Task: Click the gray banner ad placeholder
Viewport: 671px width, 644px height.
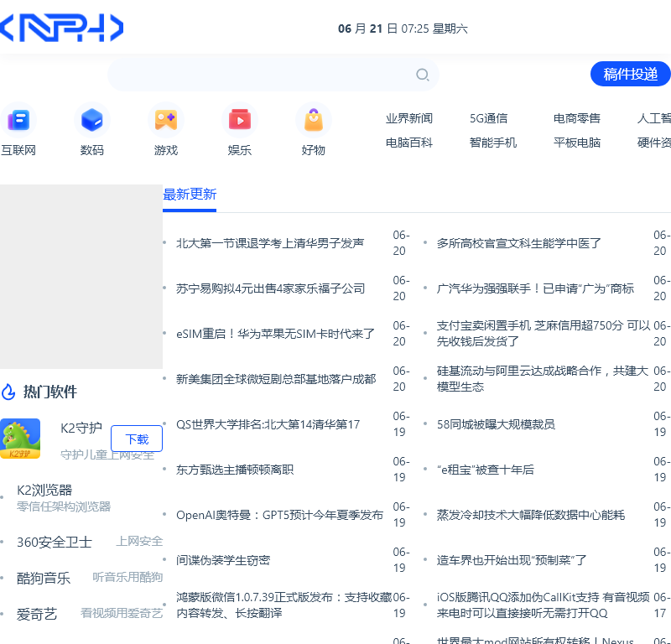Action: 81,277
